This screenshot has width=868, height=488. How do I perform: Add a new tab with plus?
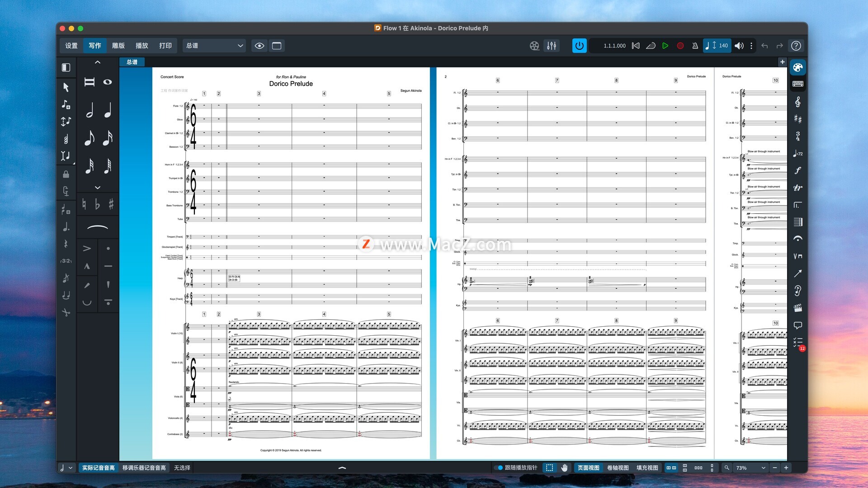pos(782,62)
